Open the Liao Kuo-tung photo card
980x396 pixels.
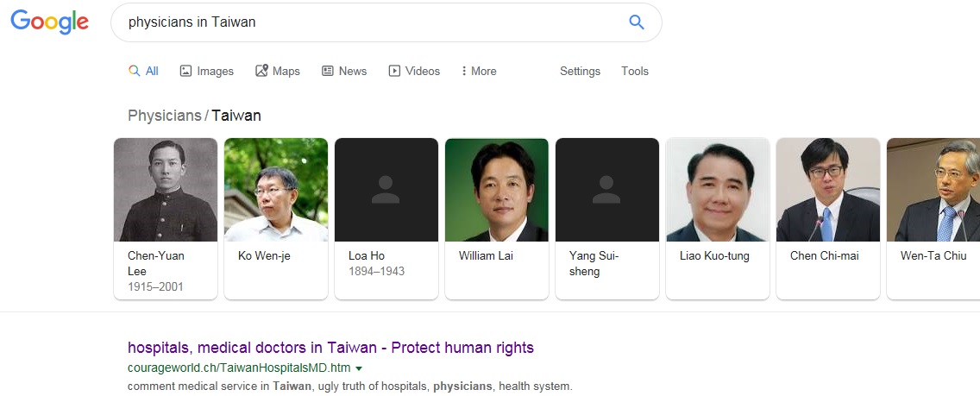point(717,190)
